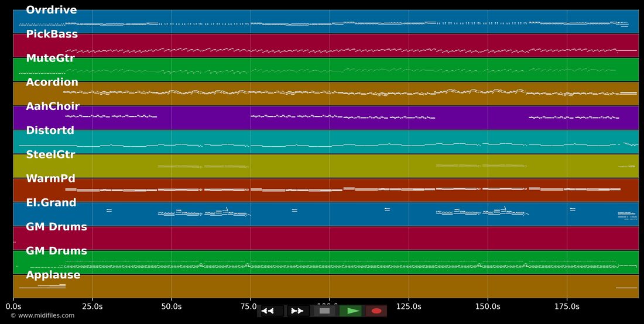Select the Ovrdrive track label
This screenshot has width=644, height=324.
(52, 10)
